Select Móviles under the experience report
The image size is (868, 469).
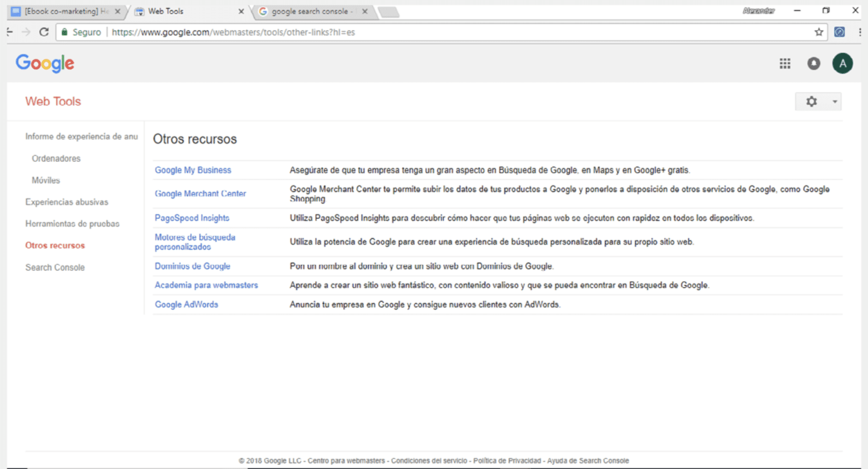pyautogui.click(x=46, y=181)
